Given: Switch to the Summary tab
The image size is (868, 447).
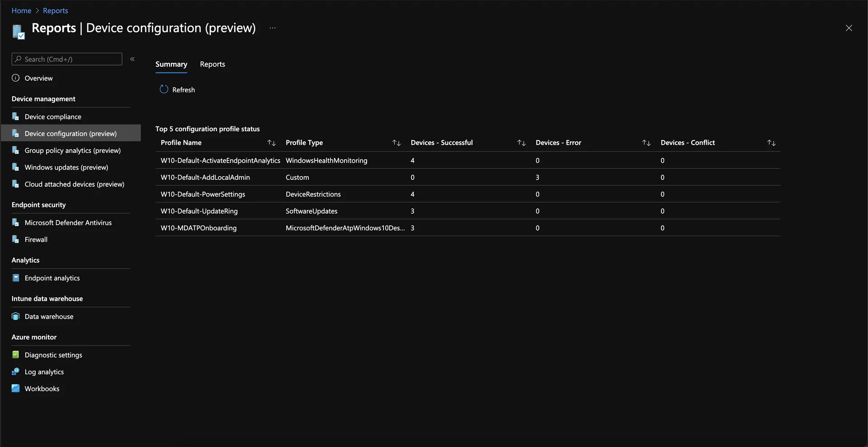Looking at the screenshot, I should coord(171,64).
